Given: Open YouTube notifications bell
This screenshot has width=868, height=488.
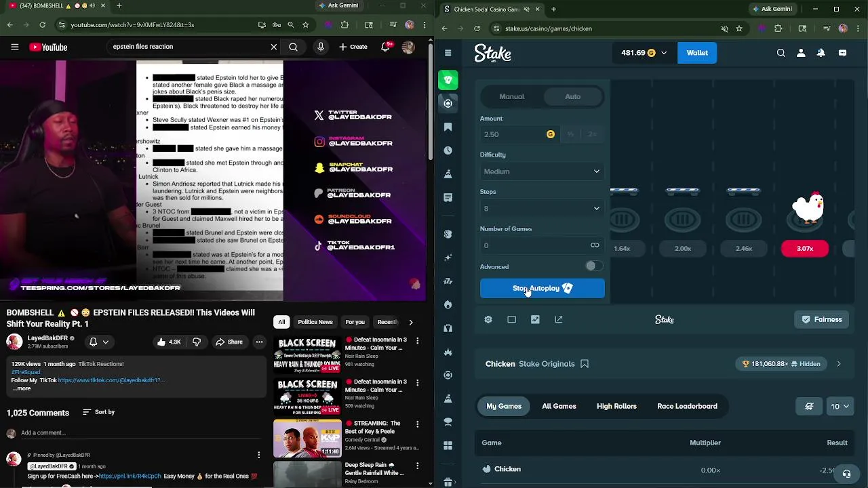Looking at the screenshot, I should [x=386, y=47].
